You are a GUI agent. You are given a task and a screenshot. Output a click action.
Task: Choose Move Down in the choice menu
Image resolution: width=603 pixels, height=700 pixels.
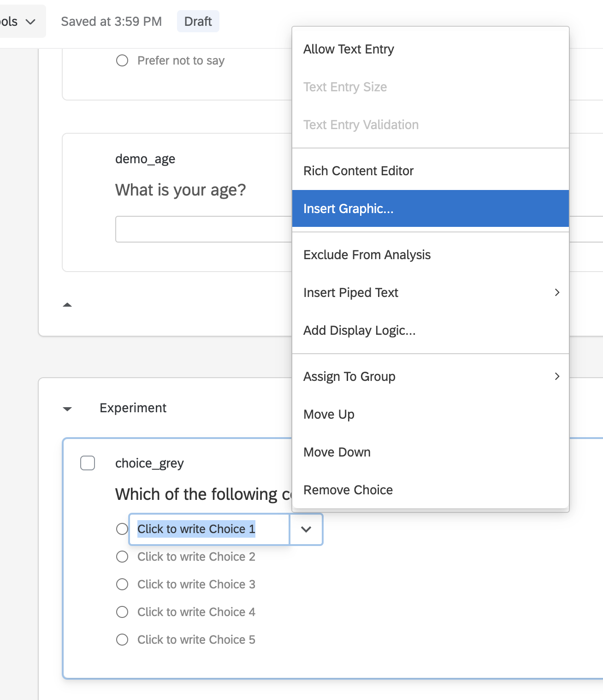(430, 452)
